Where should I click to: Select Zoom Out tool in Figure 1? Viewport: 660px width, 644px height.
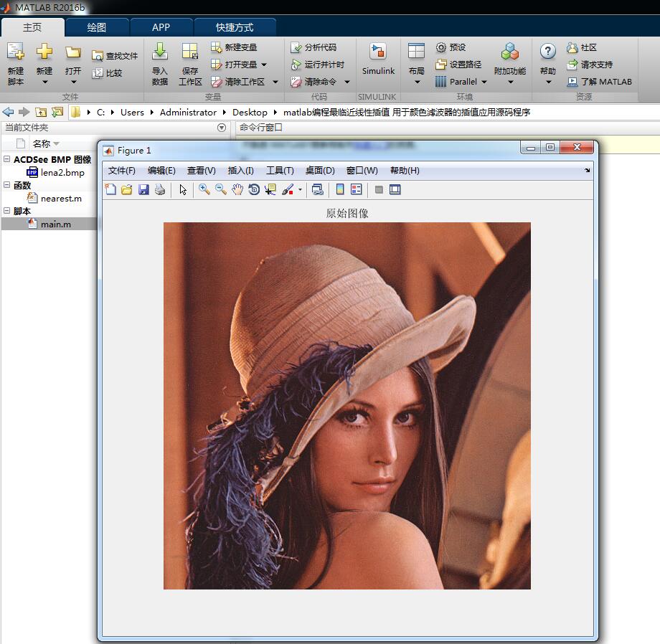[221, 190]
